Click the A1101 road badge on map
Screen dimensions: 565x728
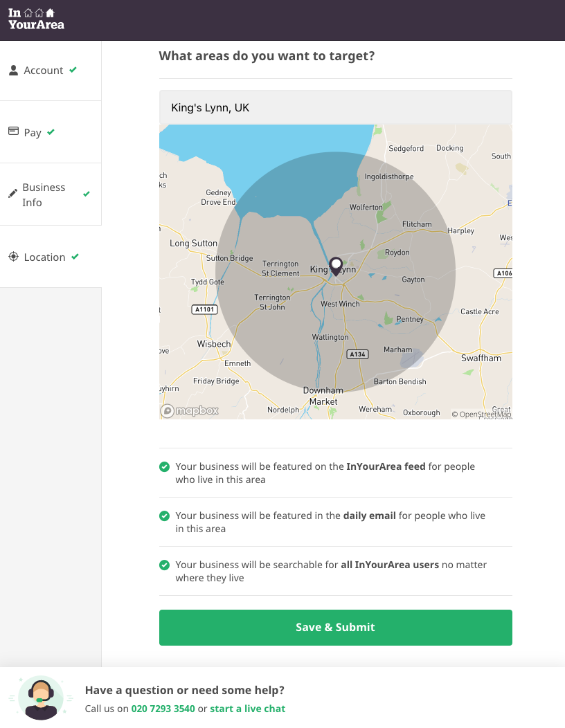pos(204,309)
